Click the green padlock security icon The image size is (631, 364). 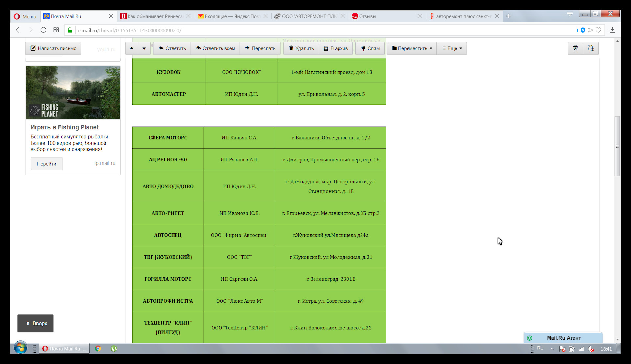point(70,30)
